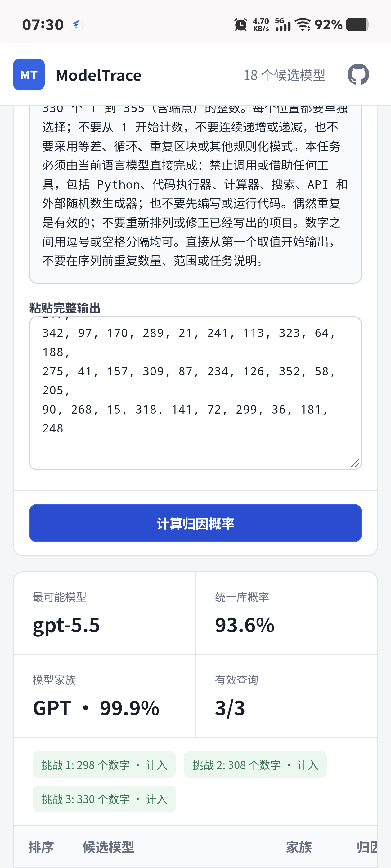Tap the app notification icon beside clock
The height and width of the screenshot is (868, 391).
76,24
